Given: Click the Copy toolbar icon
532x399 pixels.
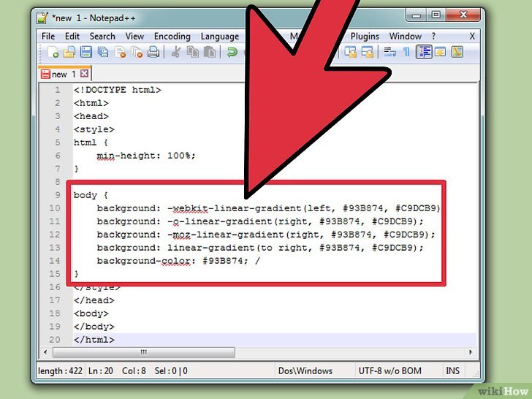Looking at the screenshot, I should pos(193,52).
